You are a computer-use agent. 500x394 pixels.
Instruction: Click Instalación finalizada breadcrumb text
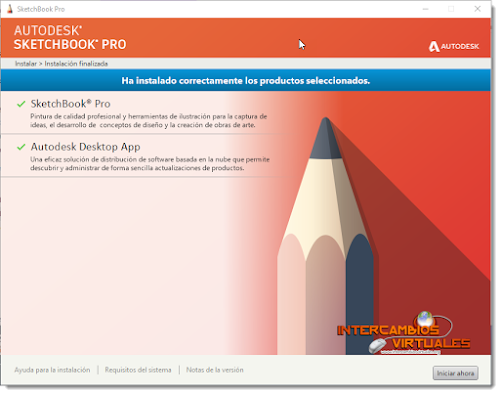pyautogui.click(x=76, y=63)
